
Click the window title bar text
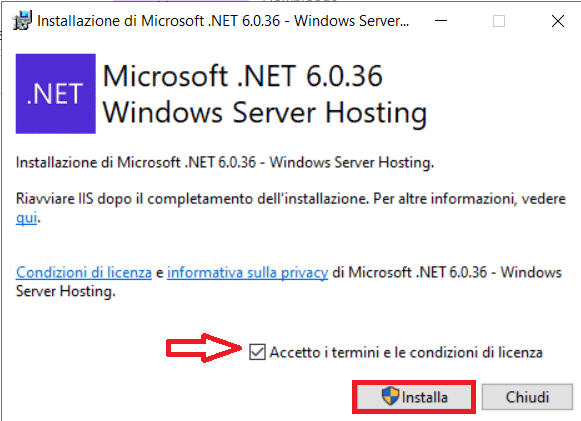[x=223, y=21]
